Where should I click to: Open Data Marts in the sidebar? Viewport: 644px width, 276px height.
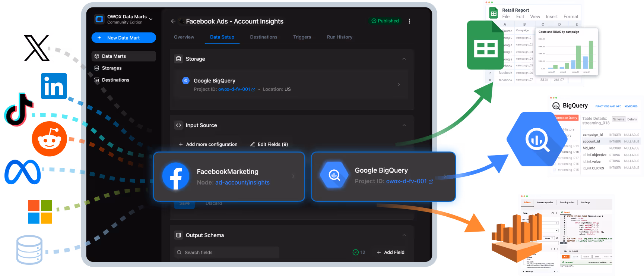pyautogui.click(x=124, y=56)
